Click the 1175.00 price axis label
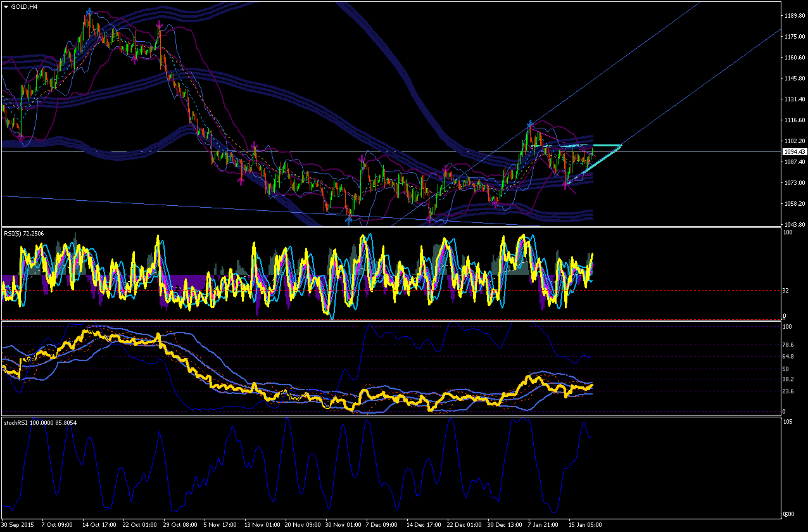Viewport: 808px width, 532px height. point(794,37)
